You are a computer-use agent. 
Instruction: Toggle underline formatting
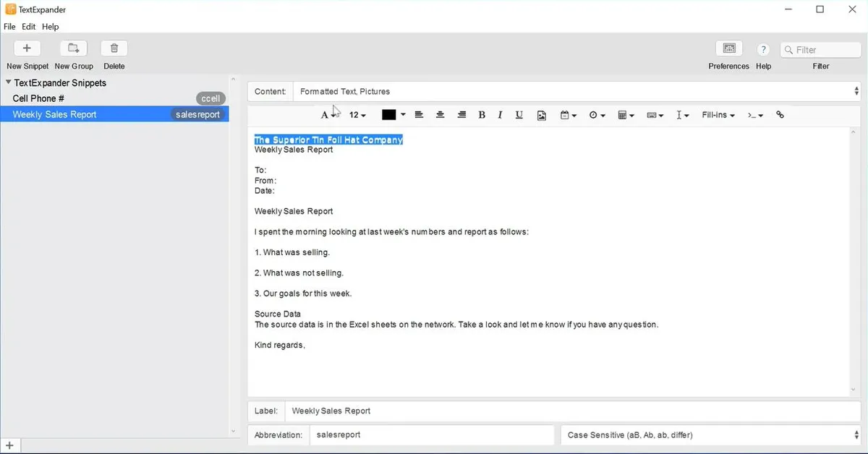click(519, 115)
